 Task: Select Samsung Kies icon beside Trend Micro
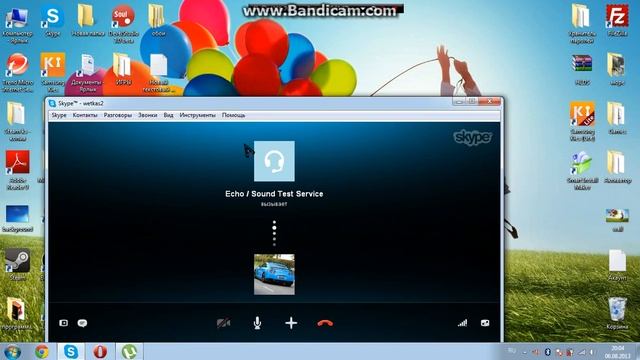(x=53, y=72)
